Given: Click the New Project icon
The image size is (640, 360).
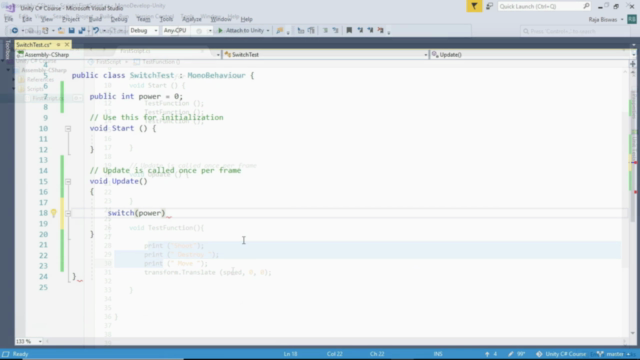Looking at the screenshot, I should (45, 31).
